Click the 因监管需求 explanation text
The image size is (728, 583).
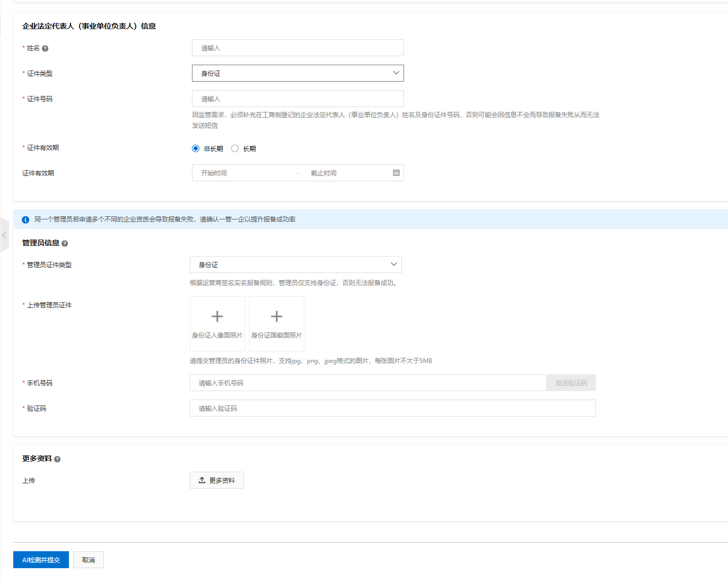pos(396,120)
